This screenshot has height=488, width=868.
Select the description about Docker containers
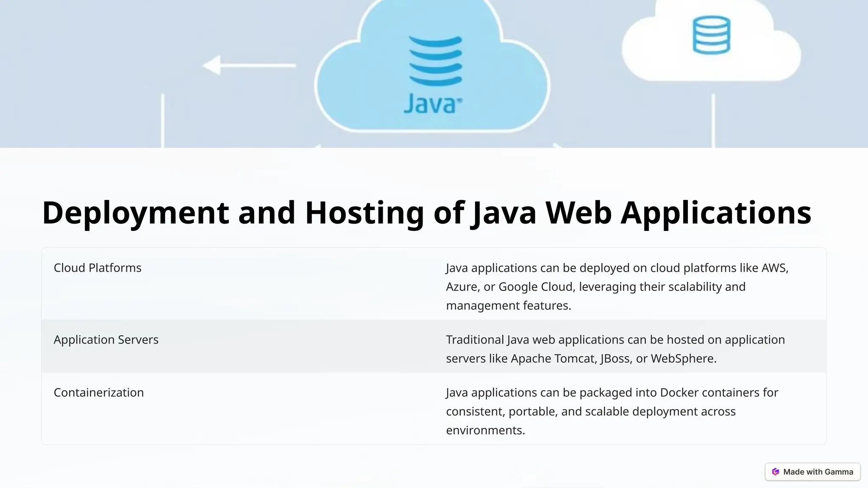click(612, 411)
